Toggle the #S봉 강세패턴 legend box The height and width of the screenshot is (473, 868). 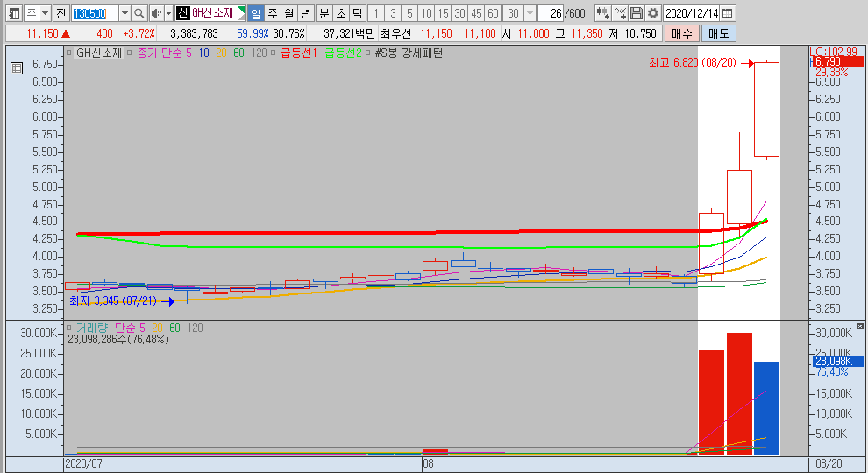(368, 53)
